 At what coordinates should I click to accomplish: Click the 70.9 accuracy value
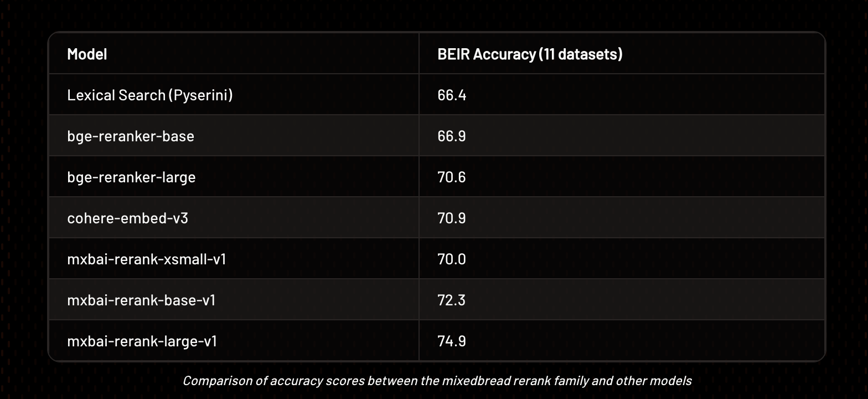[x=452, y=218]
